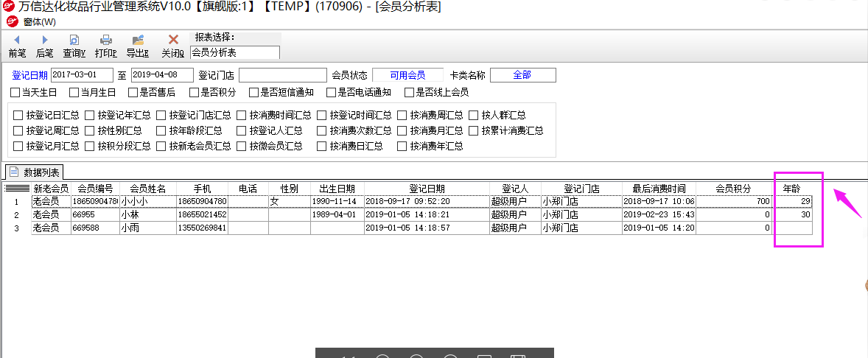Check 按登记日汇总 option
868x358 pixels.
point(18,115)
